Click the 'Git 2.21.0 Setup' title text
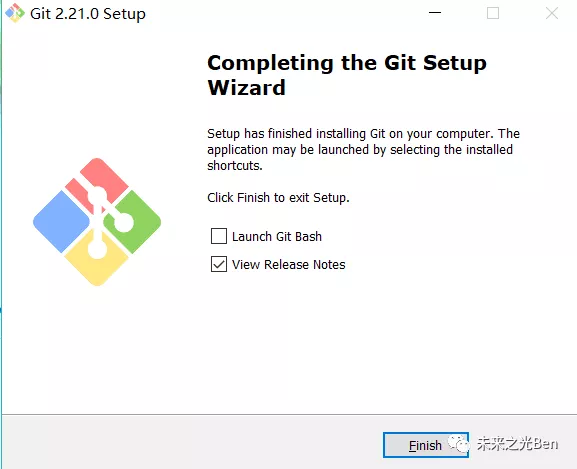577x469 pixels. (x=88, y=14)
